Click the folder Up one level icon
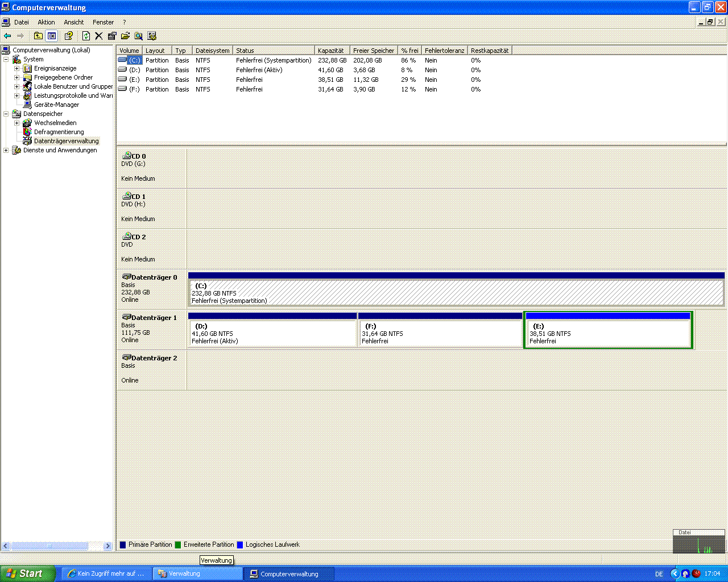 coord(38,36)
